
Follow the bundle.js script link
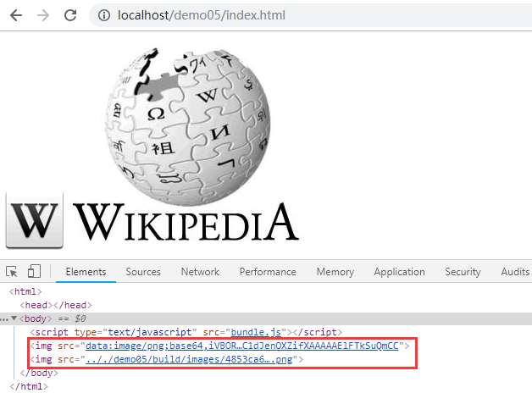click(x=256, y=332)
